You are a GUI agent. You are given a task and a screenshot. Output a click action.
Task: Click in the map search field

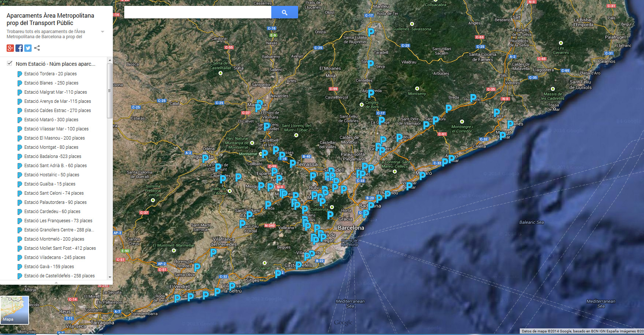(x=197, y=12)
